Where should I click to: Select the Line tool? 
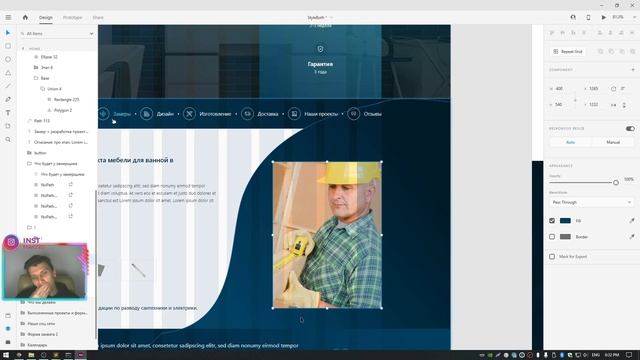(x=8, y=86)
